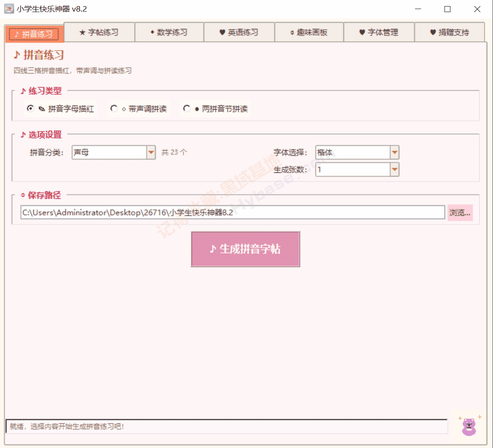Viewport: 493px width, 448px height.
Task: Open the 趣味画板 tab
Action: (x=309, y=32)
